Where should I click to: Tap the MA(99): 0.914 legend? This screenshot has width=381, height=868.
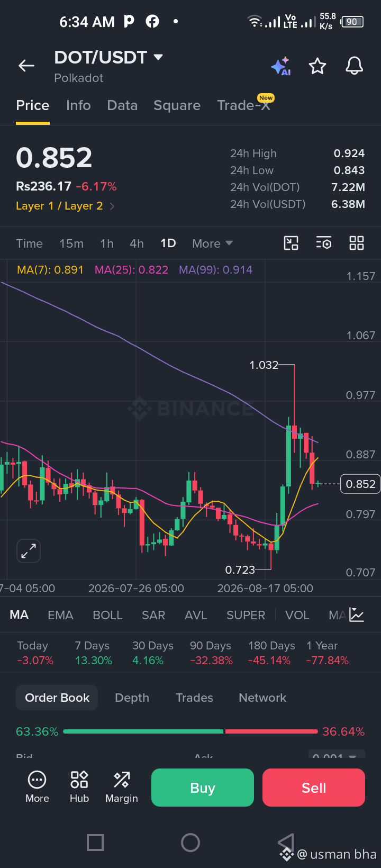pos(215,270)
